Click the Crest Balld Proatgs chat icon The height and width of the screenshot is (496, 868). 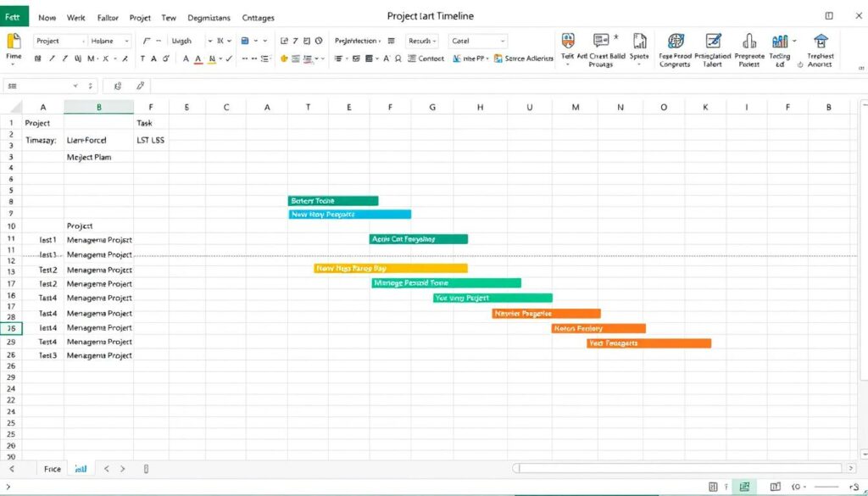pyautogui.click(x=601, y=41)
